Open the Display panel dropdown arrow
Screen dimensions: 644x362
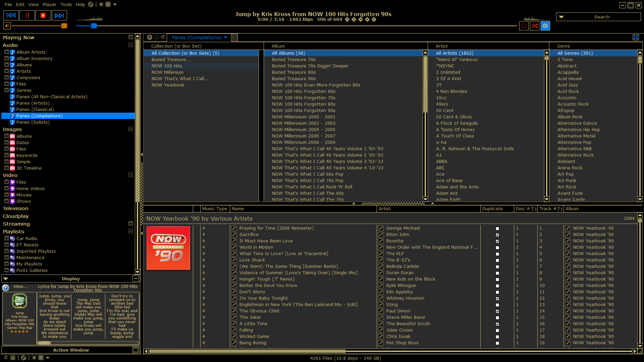[6, 279]
